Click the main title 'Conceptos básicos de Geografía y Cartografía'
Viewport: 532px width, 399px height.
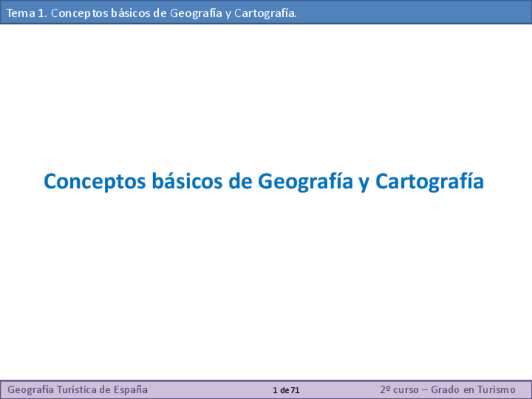pos(263,182)
